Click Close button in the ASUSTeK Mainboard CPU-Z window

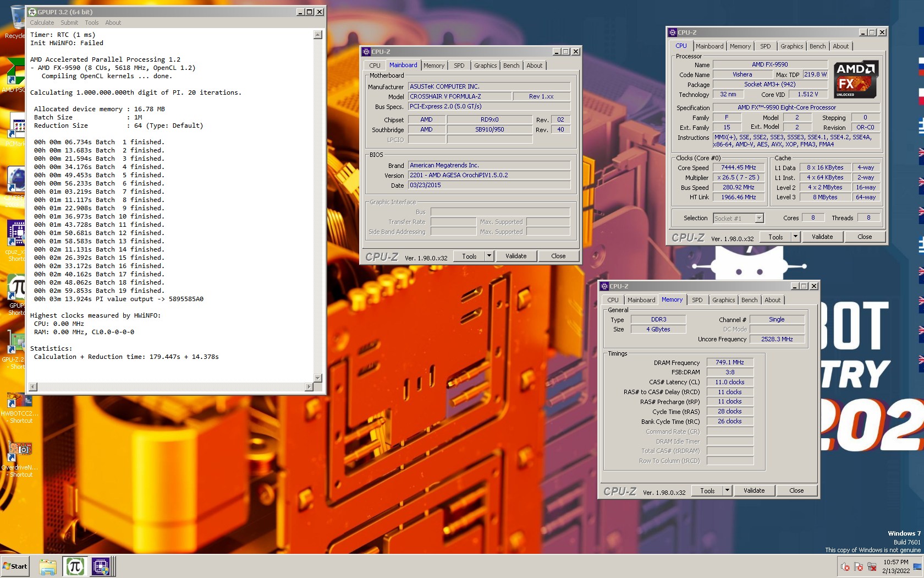tap(558, 256)
